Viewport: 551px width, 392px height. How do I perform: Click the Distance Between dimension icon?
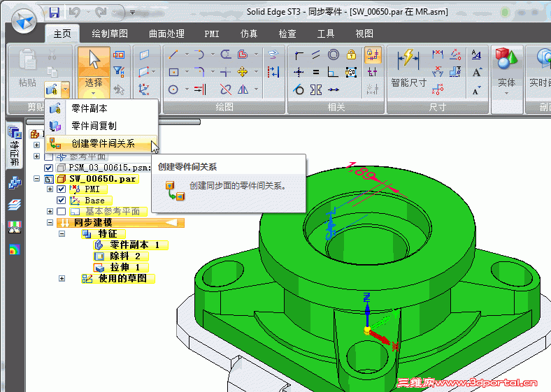pyautogui.click(x=438, y=55)
